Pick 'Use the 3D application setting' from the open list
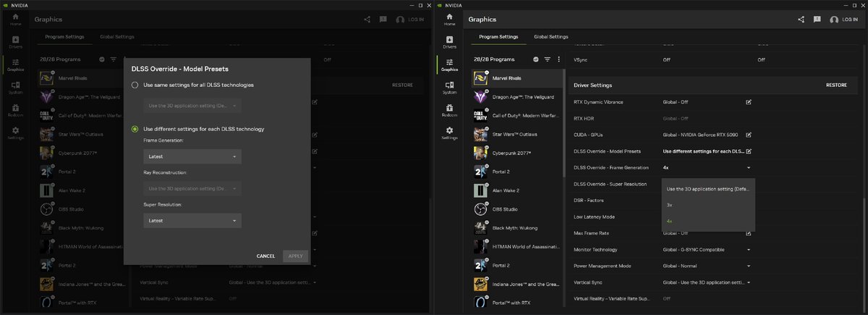Viewport: 868px width, 315px height. point(708,189)
